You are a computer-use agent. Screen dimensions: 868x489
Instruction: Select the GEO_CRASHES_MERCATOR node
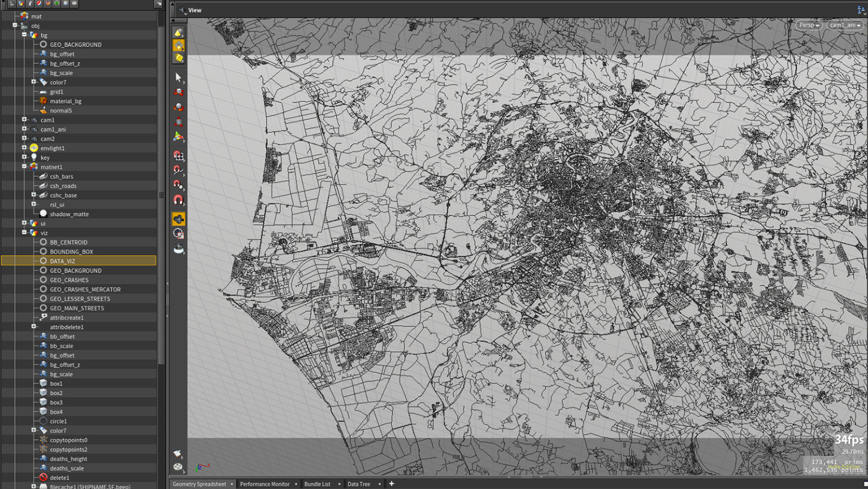pyautogui.click(x=86, y=289)
